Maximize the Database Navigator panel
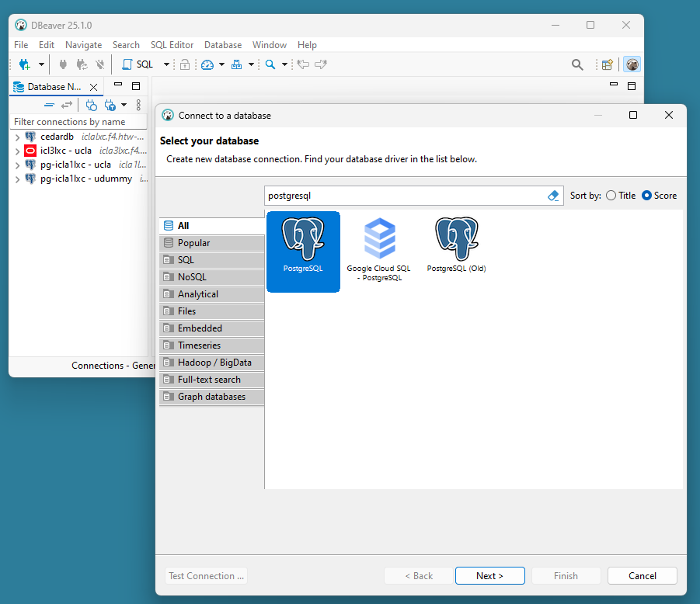Screen dimensions: 700x604 pyautogui.click(x=136, y=86)
